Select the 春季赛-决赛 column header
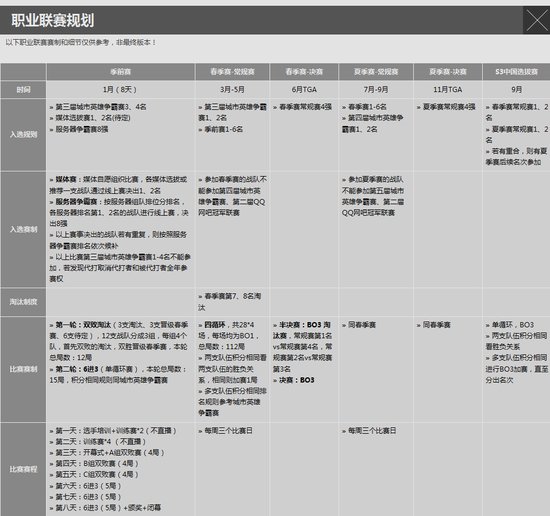 304,72
